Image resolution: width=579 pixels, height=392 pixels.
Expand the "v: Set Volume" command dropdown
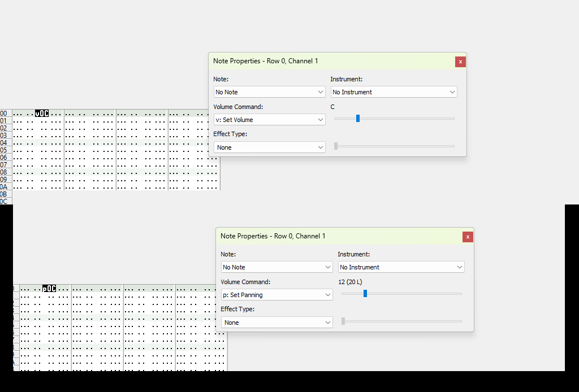[269, 120]
